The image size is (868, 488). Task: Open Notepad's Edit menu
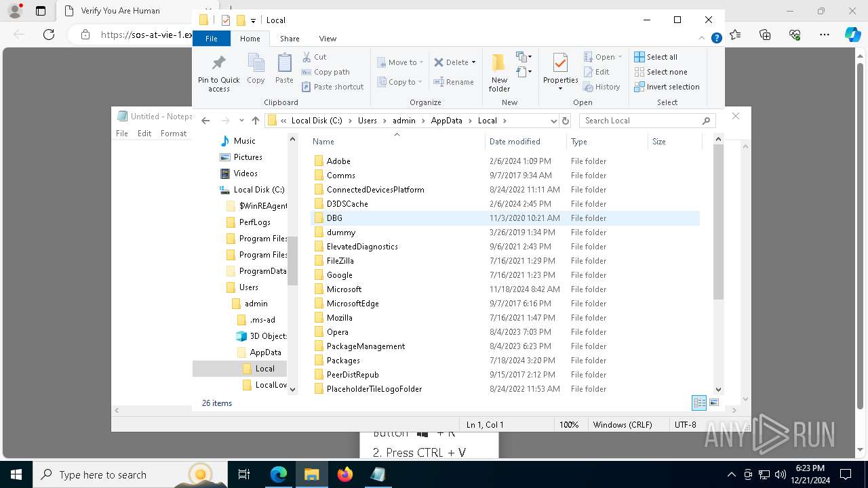click(144, 134)
